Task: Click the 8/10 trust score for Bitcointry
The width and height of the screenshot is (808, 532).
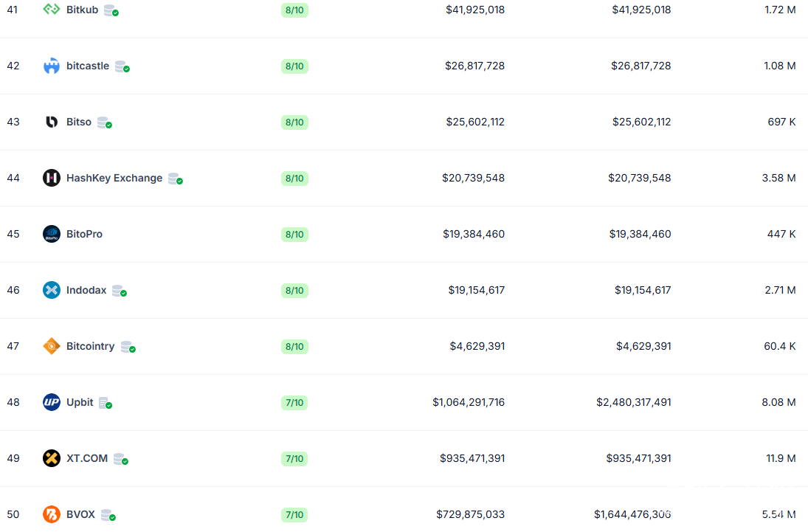Action: pyautogui.click(x=294, y=347)
